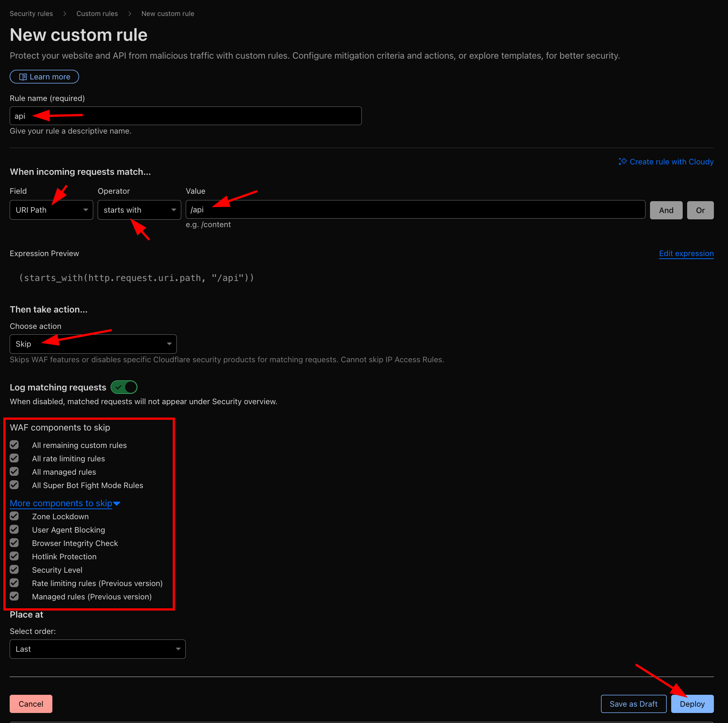This screenshot has height=723, width=728.
Task: Uncheck Browser Integrity Check
Action: 14,543
